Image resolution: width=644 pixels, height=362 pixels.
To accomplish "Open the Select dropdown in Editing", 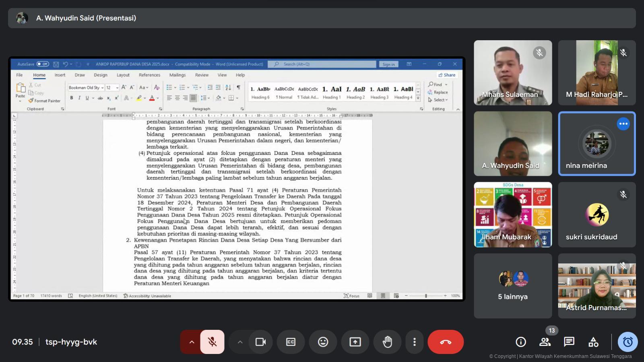I will coord(438,100).
